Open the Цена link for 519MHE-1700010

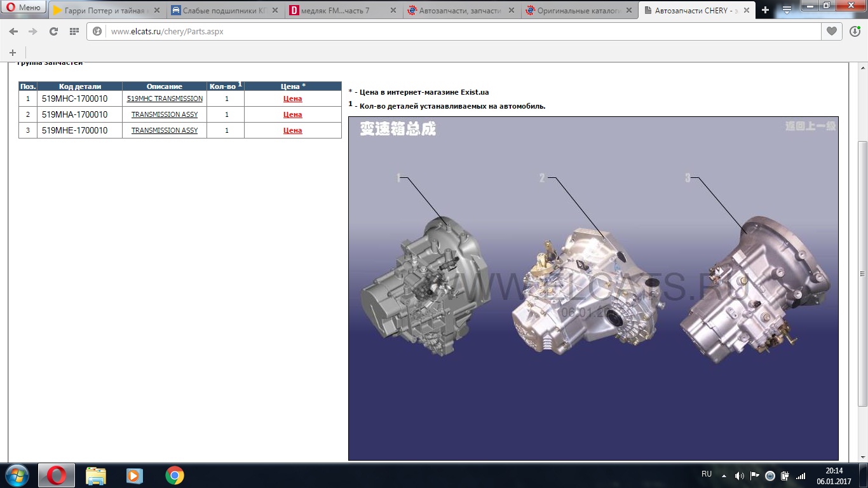[x=292, y=130]
